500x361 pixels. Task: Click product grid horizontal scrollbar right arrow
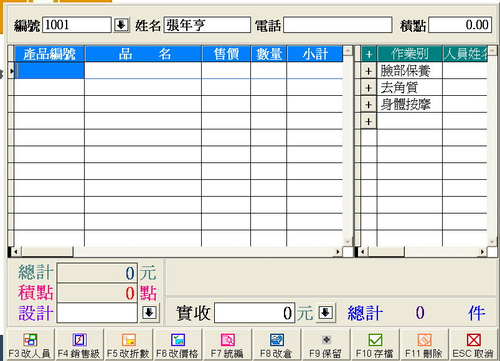(338, 252)
